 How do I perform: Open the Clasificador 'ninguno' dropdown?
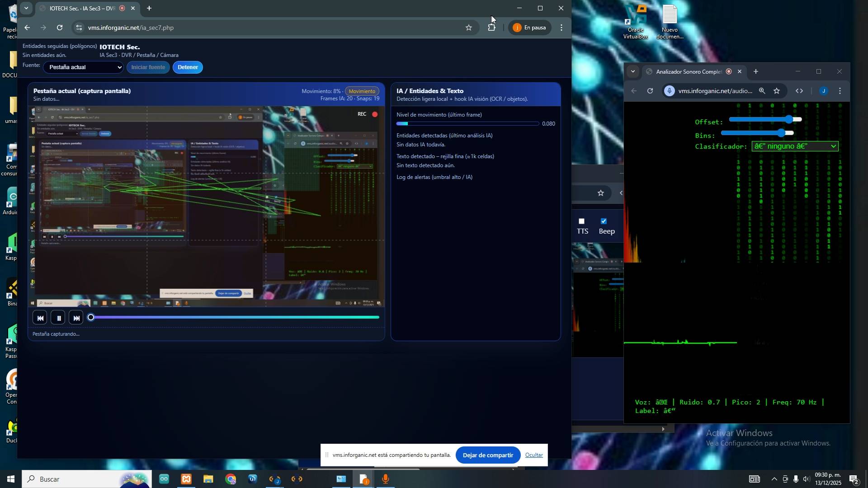coord(795,146)
